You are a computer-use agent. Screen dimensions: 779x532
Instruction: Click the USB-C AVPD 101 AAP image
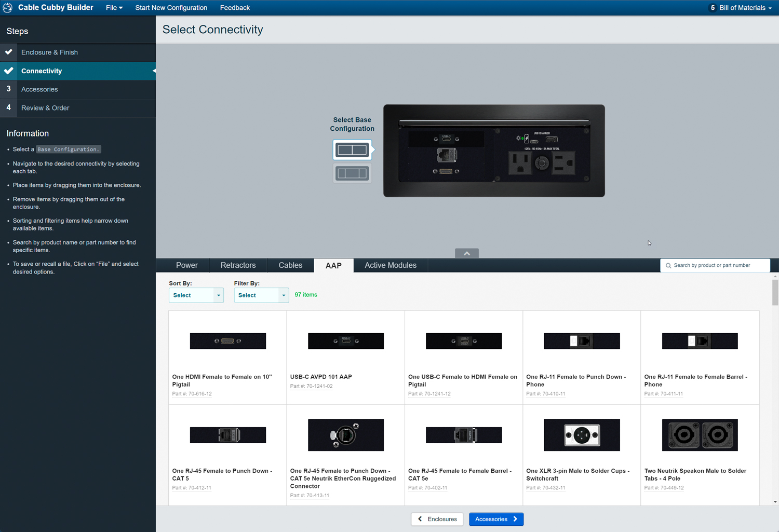coord(345,341)
